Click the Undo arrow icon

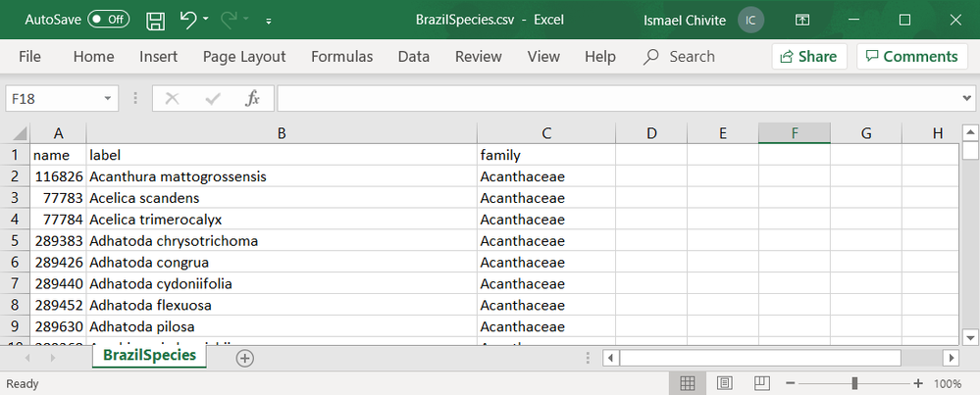(187, 20)
